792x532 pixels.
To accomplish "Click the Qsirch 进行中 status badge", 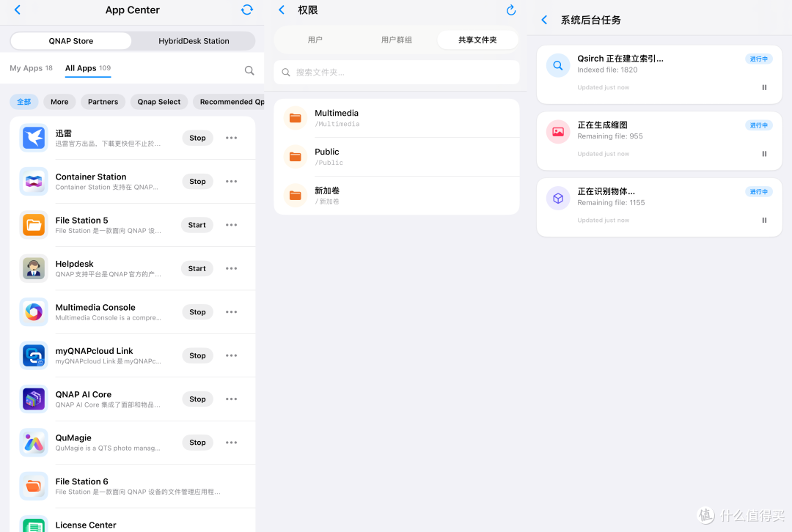I will (759, 59).
